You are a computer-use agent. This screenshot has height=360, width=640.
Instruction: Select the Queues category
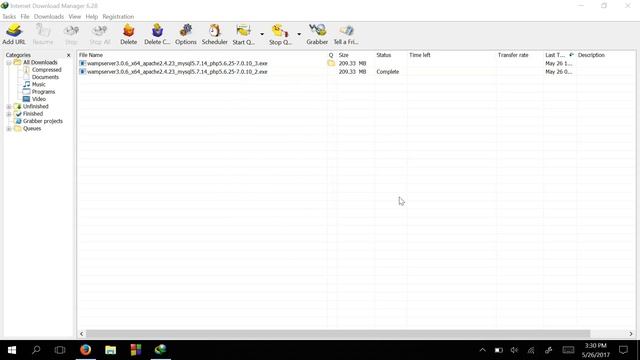[x=32, y=129]
